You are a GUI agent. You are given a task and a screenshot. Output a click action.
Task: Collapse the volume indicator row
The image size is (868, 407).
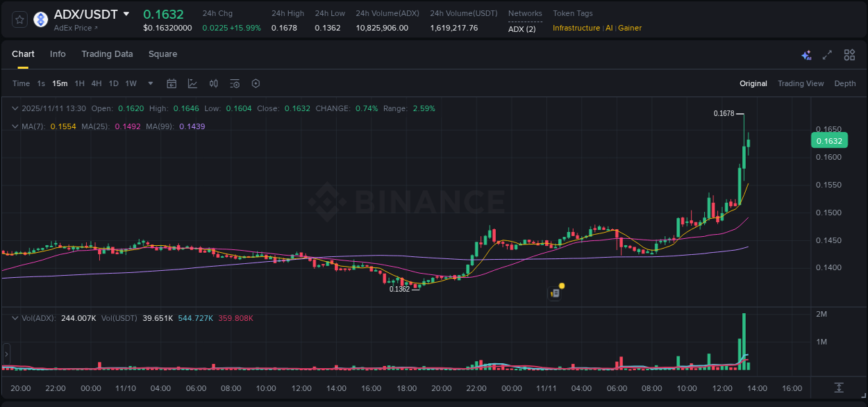pyautogui.click(x=15, y=317)
